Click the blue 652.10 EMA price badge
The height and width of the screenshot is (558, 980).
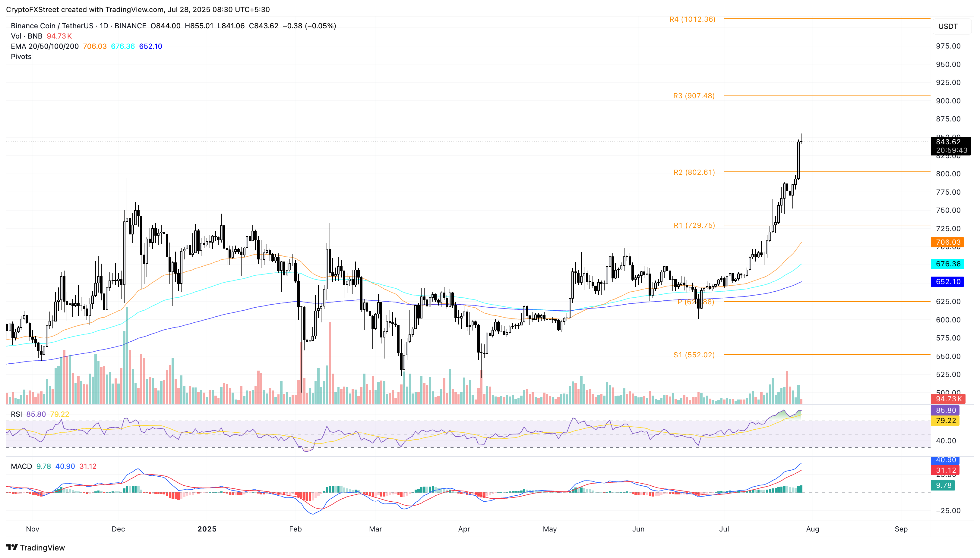[948, 282]
